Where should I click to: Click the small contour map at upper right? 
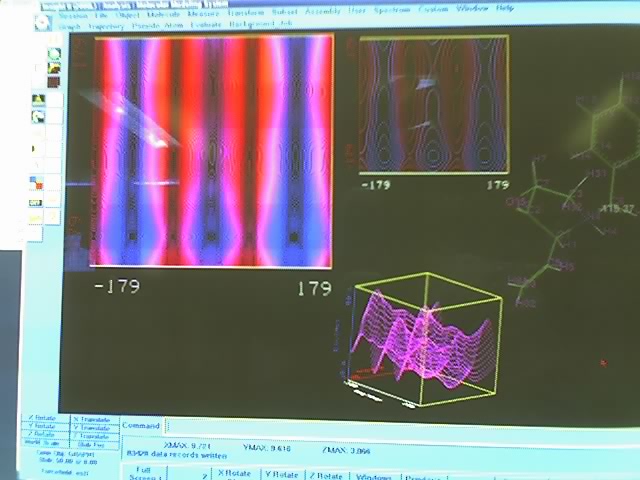(x=433, y=104)
